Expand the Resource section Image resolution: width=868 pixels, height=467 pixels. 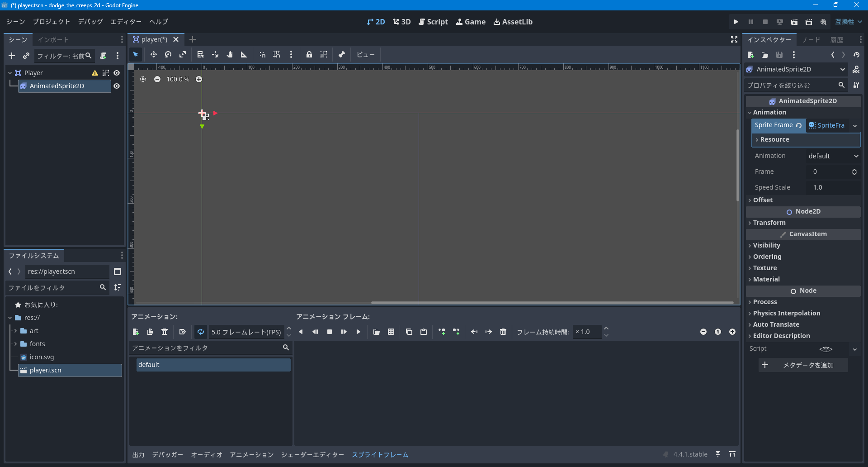pos(806,139)
